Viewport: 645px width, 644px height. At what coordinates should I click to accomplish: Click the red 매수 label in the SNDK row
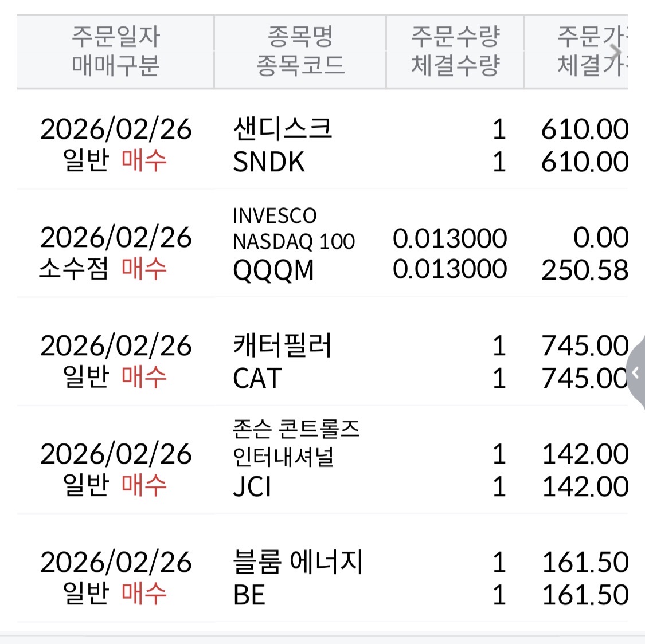pyautogui.click(x=144, y=160)
